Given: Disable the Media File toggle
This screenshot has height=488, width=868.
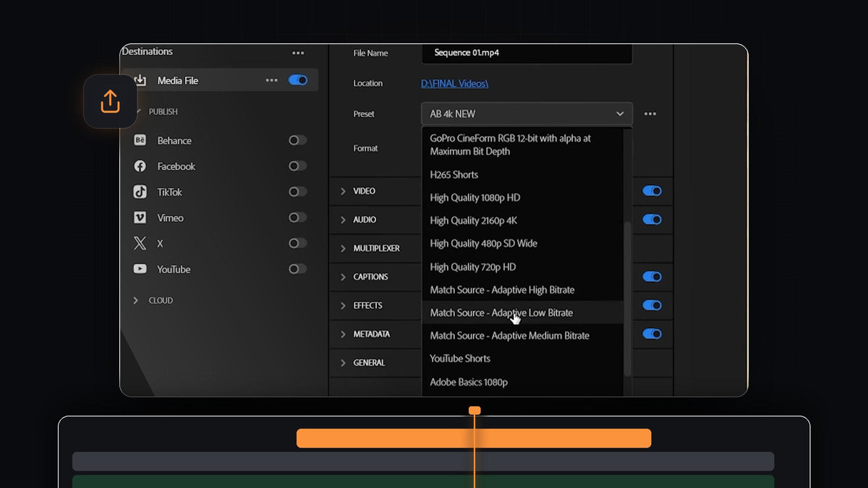Looking at the screenshot, I should click(298, 80).
